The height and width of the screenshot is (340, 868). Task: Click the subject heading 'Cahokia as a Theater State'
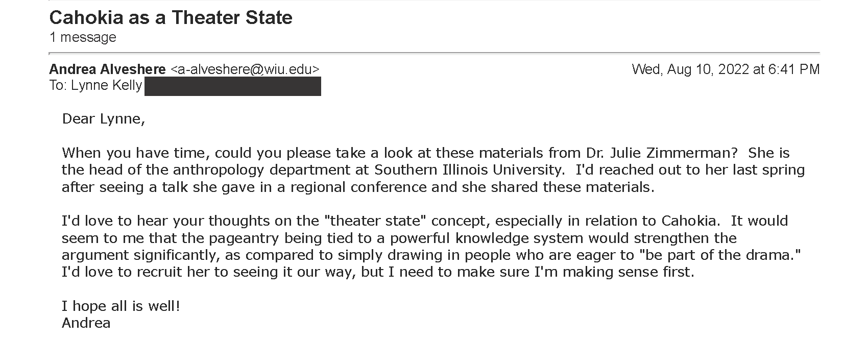tap(171, 18)
